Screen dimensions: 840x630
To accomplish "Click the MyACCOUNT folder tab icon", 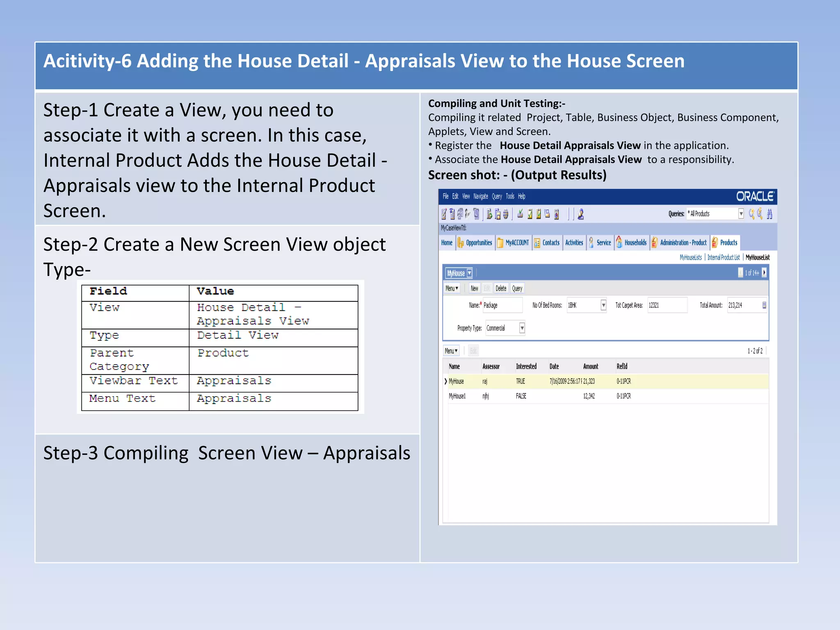I will (500, 243).
